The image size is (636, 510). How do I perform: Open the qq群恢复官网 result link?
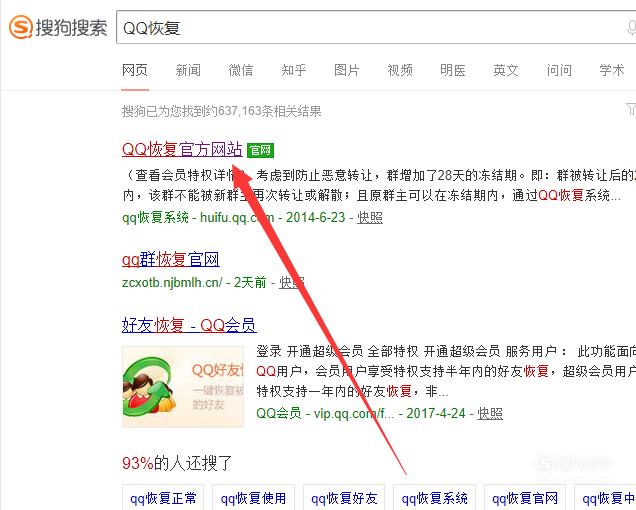(171, 259)
